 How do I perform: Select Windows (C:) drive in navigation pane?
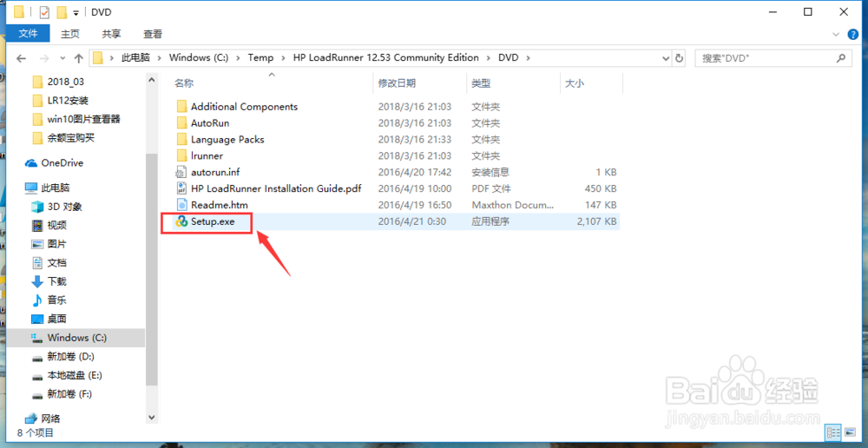pos(76,338)
